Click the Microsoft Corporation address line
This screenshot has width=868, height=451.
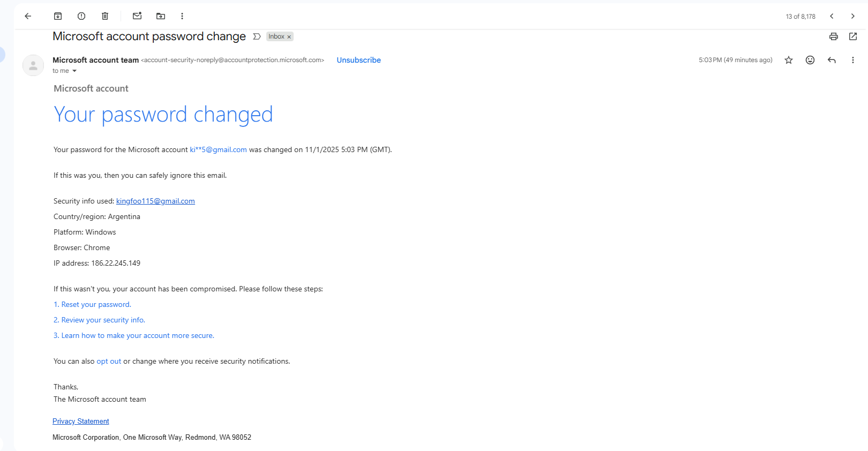152,437
